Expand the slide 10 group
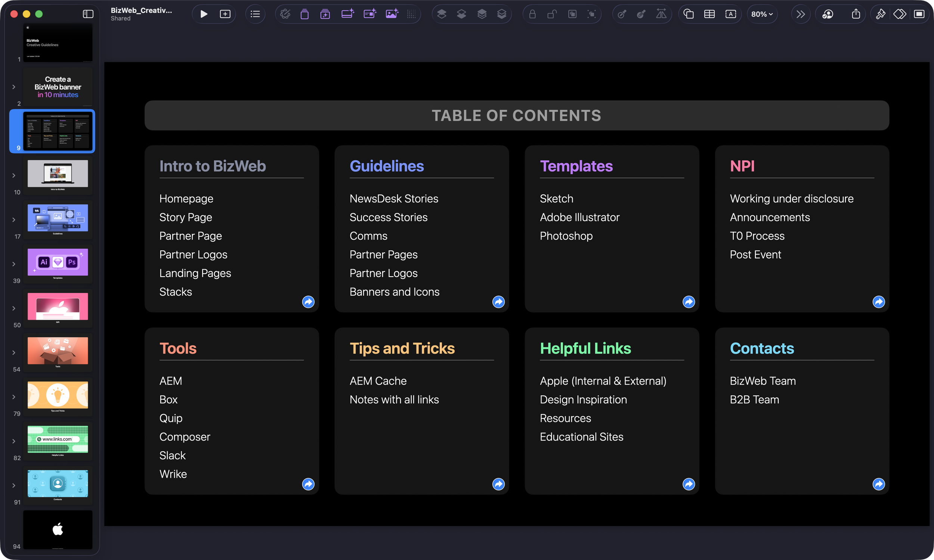Image resolution: width=934 pixels, height=560 pixels. click(x=14, y=175)
